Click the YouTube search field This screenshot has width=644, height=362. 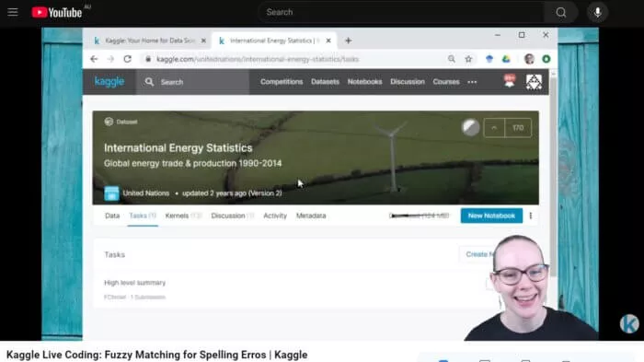pyautogui.click(x=401, y=12)
